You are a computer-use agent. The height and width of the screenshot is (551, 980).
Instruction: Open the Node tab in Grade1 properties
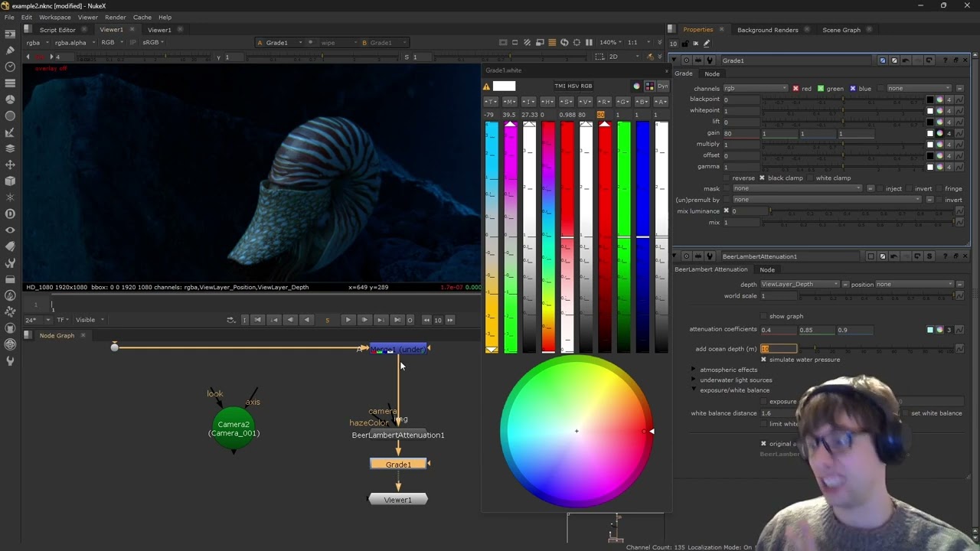(712, 74)
